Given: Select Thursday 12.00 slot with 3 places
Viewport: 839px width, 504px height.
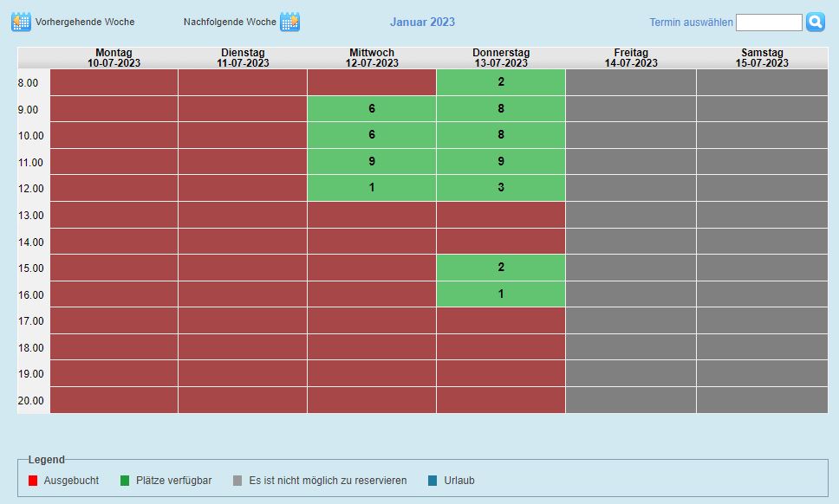Looking at the screenshot, I should tap(501, 188).
